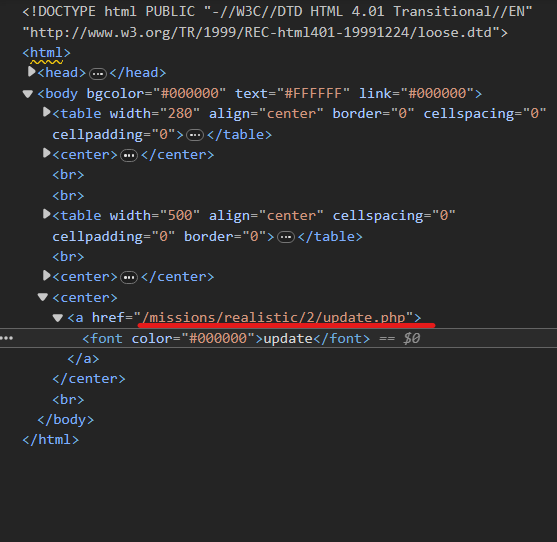Expand the center node arrow below table 500
The image size is (557, 542).
pos(47,276)
